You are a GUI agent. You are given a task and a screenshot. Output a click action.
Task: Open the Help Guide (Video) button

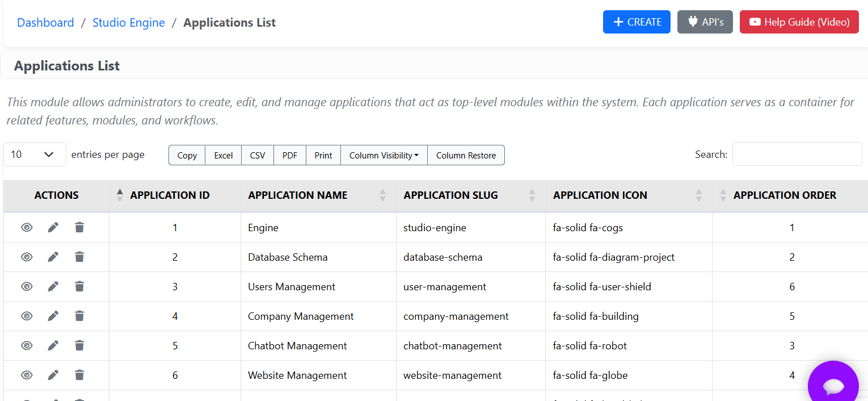coord(799,22)
